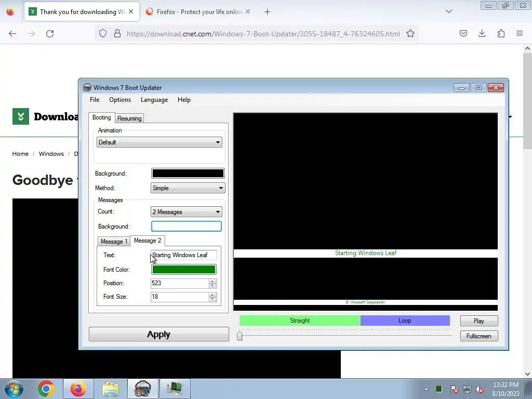Increase Font Size with the up spinner
Screen dimensions: 532x399
pos(212,295)
